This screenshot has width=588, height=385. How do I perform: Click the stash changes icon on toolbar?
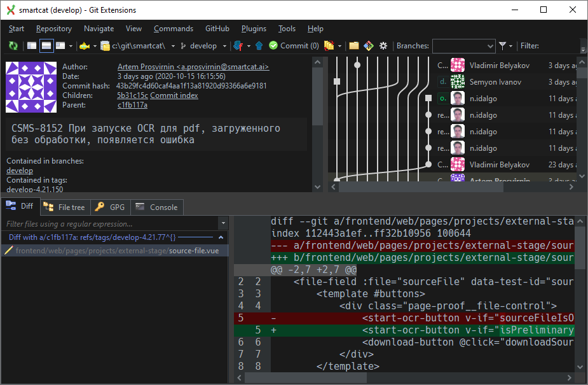329,46
